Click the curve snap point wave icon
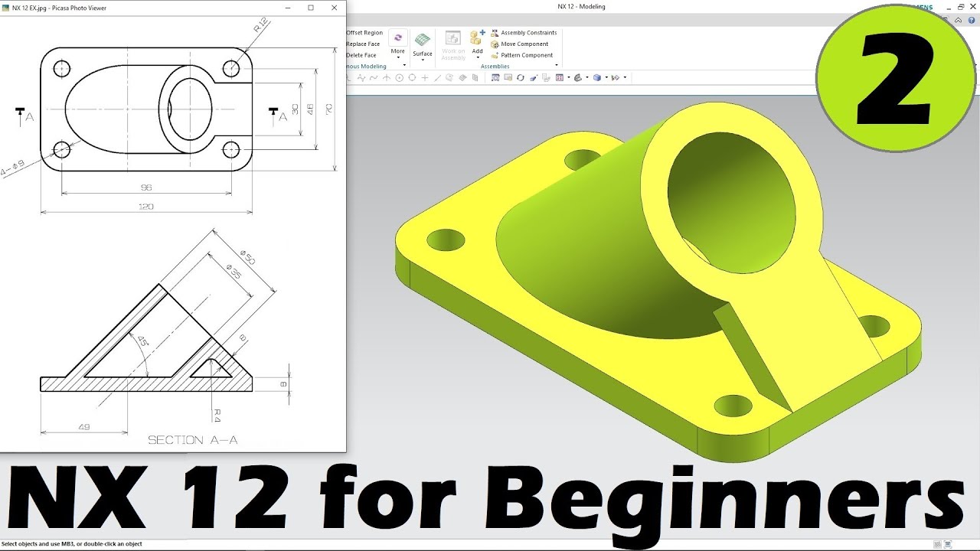Image resolution: width=980 pixels, height=551 pixels. [x=374, y=78]
